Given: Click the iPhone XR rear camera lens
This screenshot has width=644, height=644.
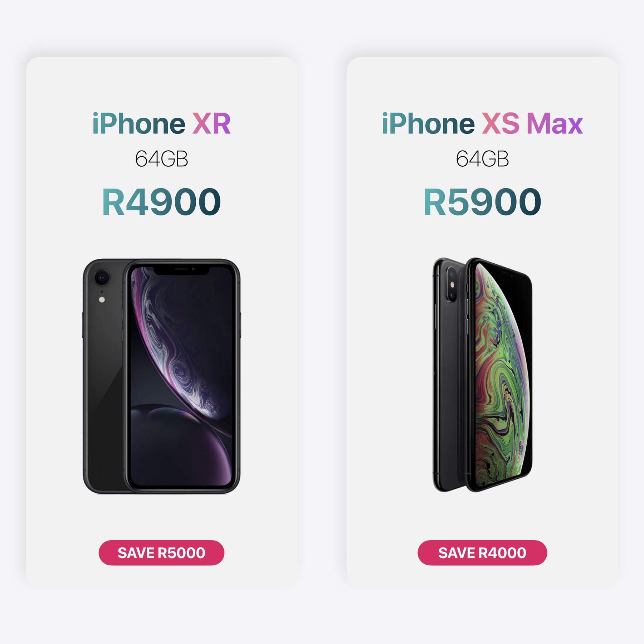Looking at the screenshot, I should click(x=101, y=277).
